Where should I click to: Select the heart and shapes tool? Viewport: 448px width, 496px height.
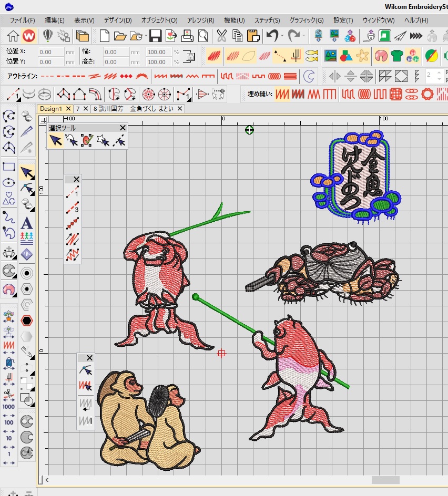[x=9, y=198]
